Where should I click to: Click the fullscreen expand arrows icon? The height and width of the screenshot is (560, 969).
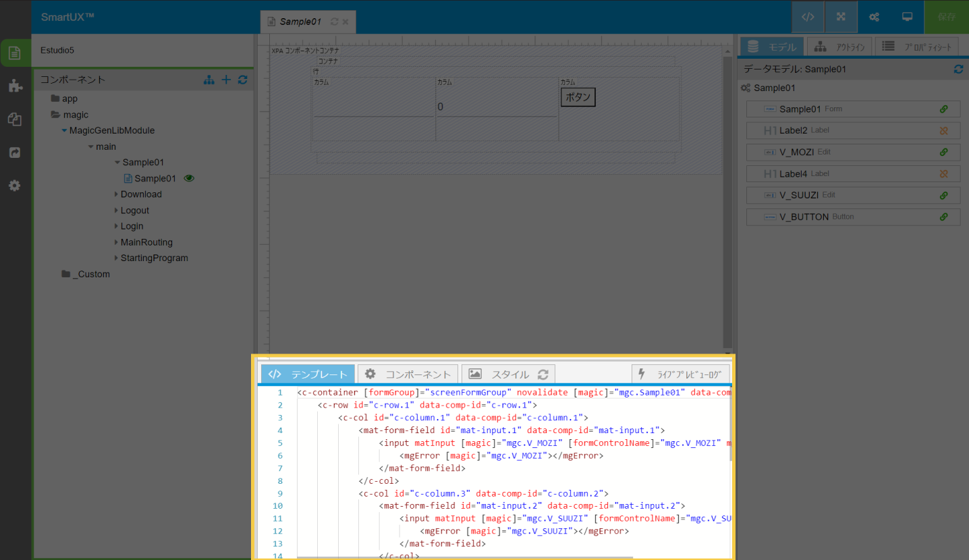click(x=841, y=17)
